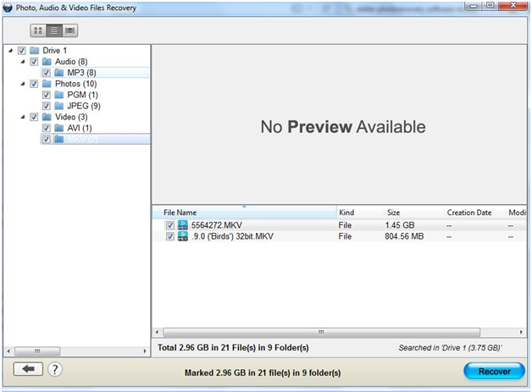Collapse the Video tree node

[x=23, y=117]
